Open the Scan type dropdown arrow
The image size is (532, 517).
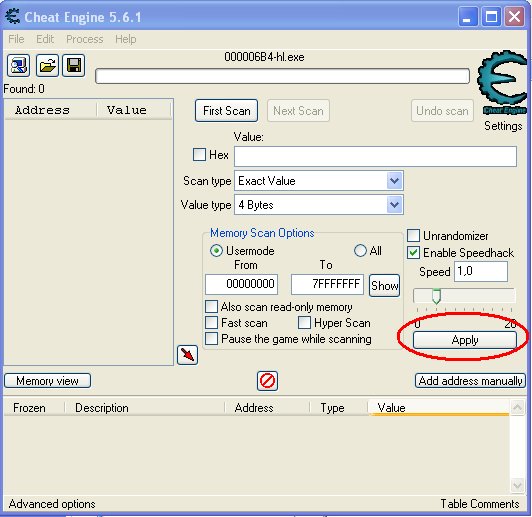[x=394, y=181]
